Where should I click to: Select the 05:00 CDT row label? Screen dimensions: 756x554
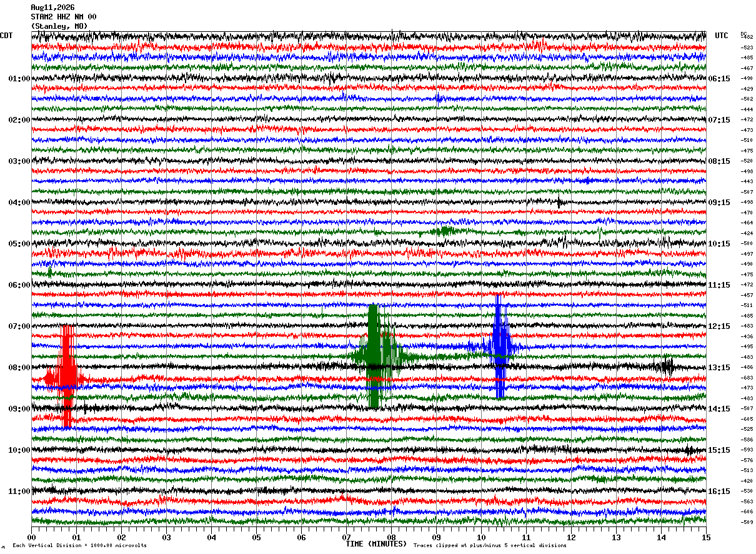click(x=19, y=244)
